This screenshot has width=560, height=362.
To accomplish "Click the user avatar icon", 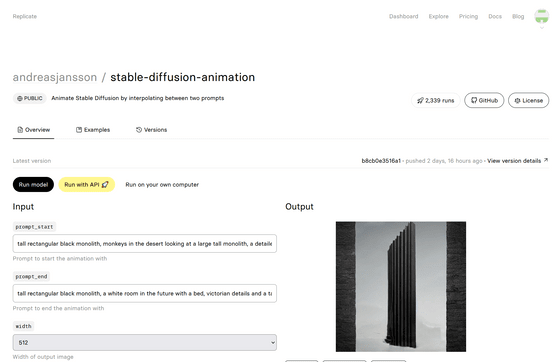I will [x=541, y=16].
